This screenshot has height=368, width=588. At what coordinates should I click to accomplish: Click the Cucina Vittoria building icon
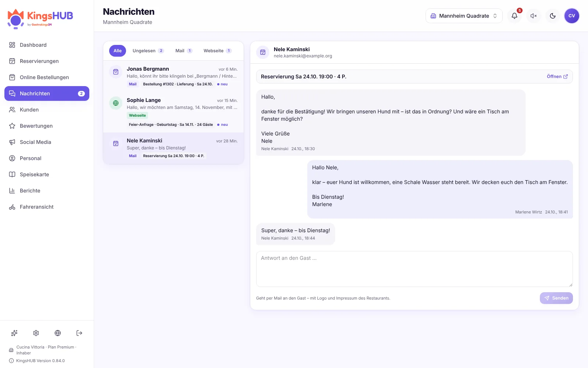tap(11, 350)
